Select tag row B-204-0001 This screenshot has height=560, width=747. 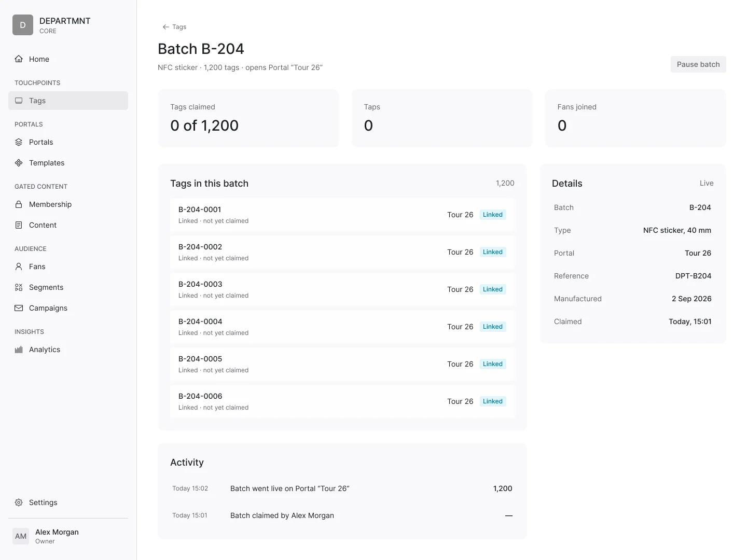342,215
